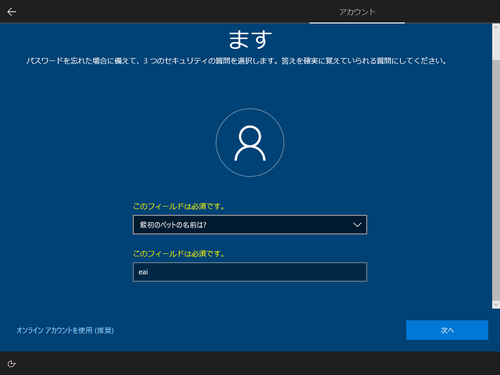The height and width of the screenshot is (375, 500).
Task: Click オンライン アカウントを使用 link
Action: [65, 330]
